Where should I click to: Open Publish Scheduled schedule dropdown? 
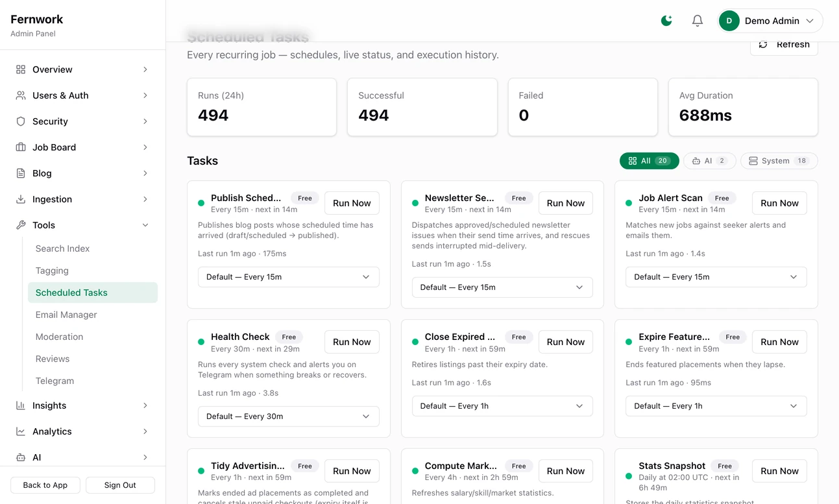[289, 277]
